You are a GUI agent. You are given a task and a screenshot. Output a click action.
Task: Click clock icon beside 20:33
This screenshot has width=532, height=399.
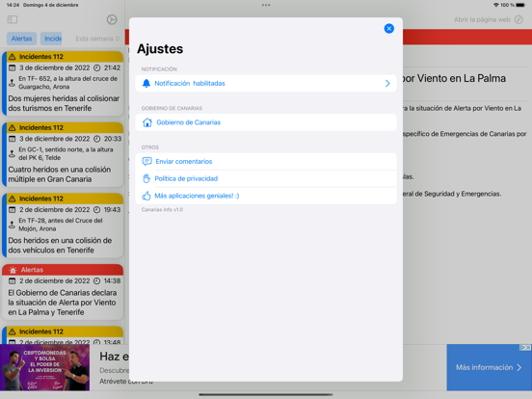pyautogui.click(x=97, y=139)
